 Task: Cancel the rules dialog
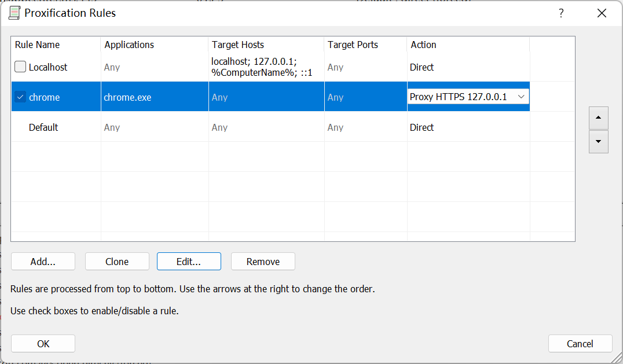point(580,343)
